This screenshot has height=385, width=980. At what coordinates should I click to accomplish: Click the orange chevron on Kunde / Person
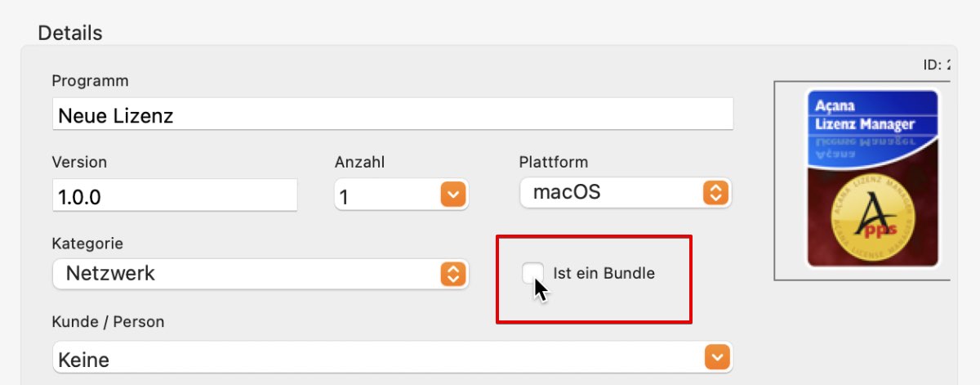716,357
